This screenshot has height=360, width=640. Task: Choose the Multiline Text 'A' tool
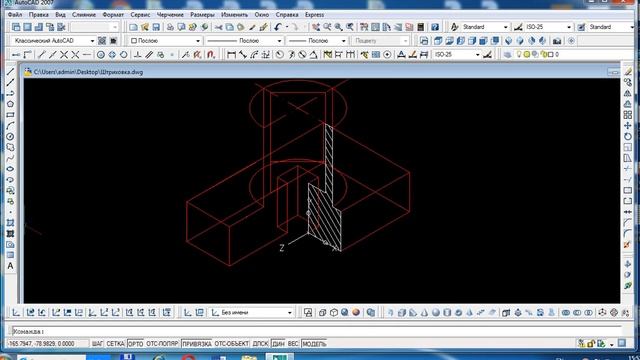pos(10,266)
